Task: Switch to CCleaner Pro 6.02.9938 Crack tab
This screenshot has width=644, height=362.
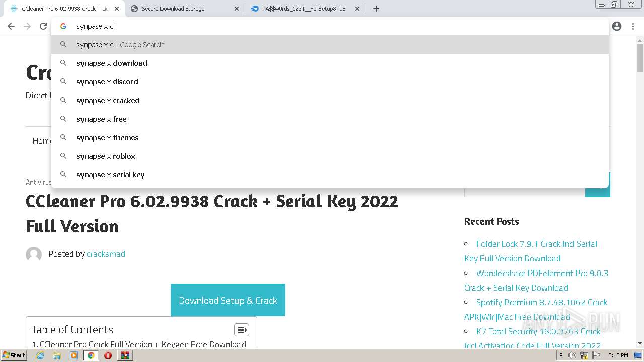Action: pos(65,9)
